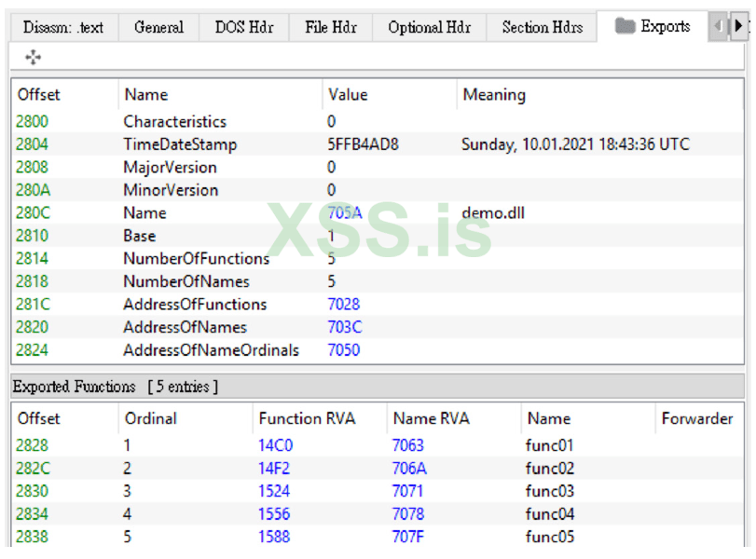Follow func01 Function RVA 14C0
756x559 pixels.
[275, 445]
